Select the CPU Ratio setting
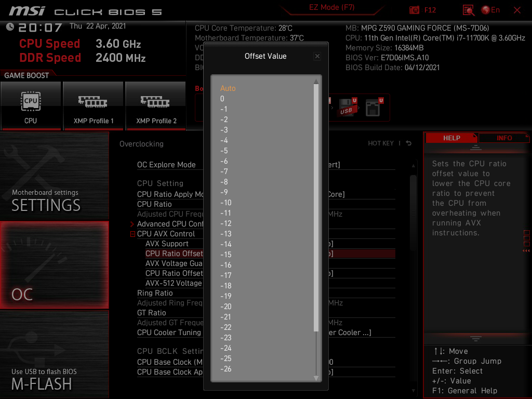Screen dimensions: 532x399 [x=154, y=204]
